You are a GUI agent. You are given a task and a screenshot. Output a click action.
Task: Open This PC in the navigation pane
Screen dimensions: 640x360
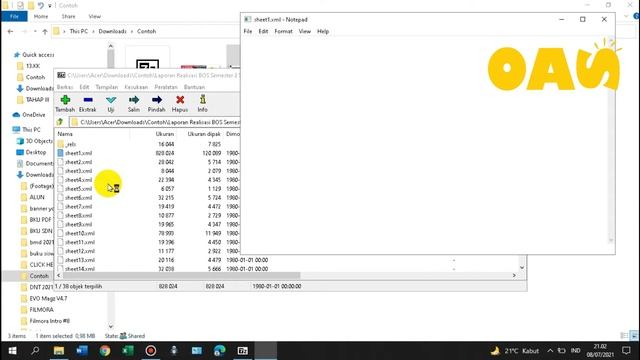[31, 130]
